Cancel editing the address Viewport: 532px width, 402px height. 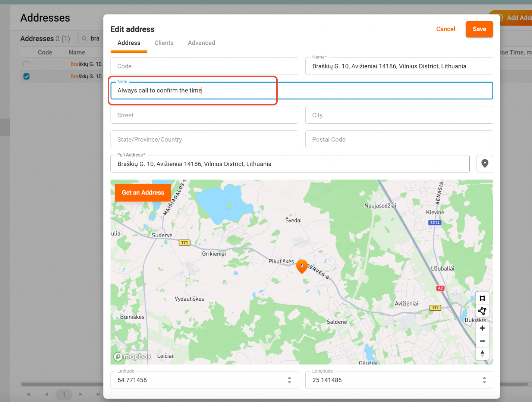pos(446,29)
